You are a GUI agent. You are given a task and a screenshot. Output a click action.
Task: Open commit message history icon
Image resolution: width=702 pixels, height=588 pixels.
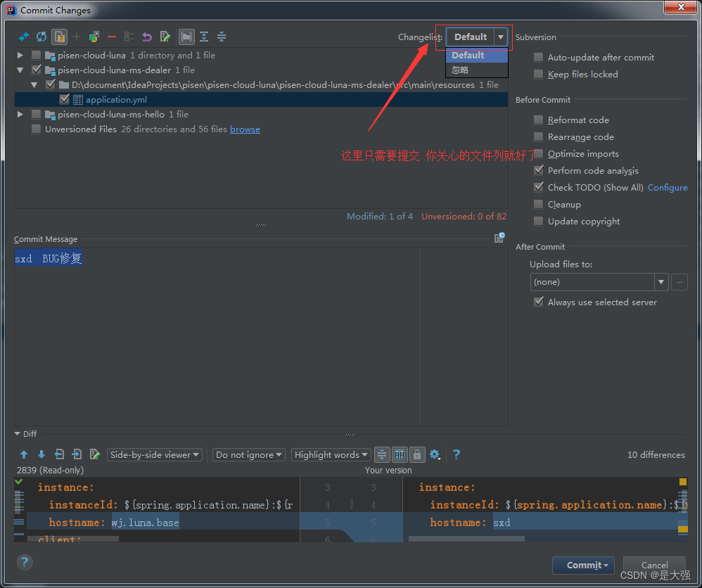point(499,237)
